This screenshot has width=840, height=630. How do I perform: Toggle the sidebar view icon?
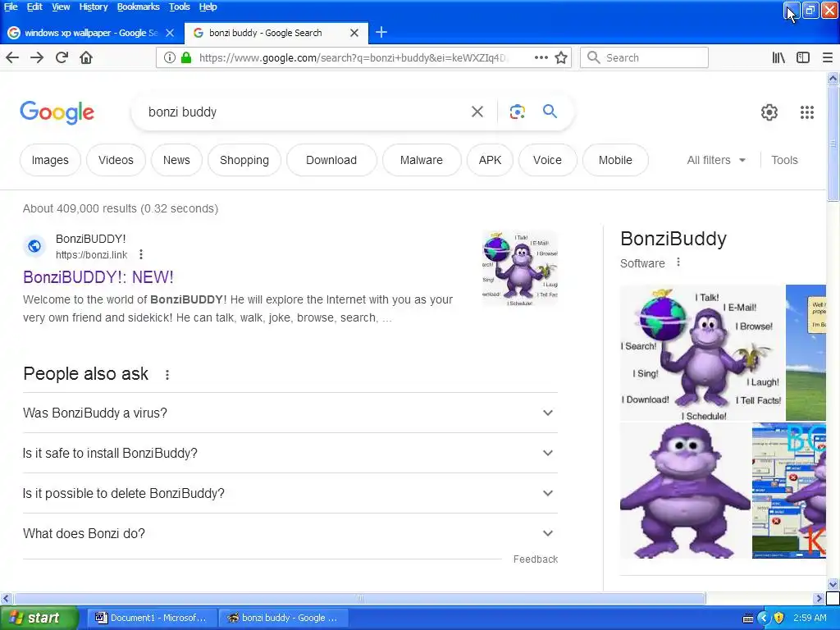(x=803, y=57)
